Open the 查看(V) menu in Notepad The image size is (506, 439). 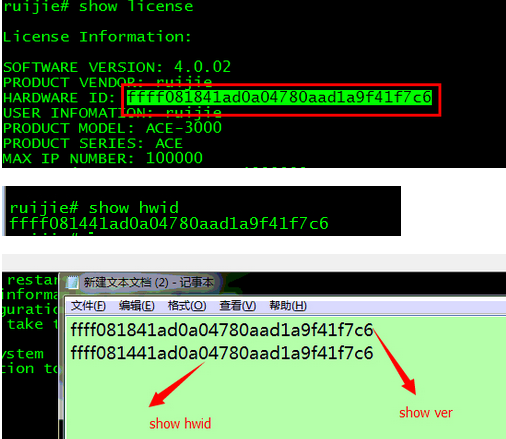(x=238, y=306)
